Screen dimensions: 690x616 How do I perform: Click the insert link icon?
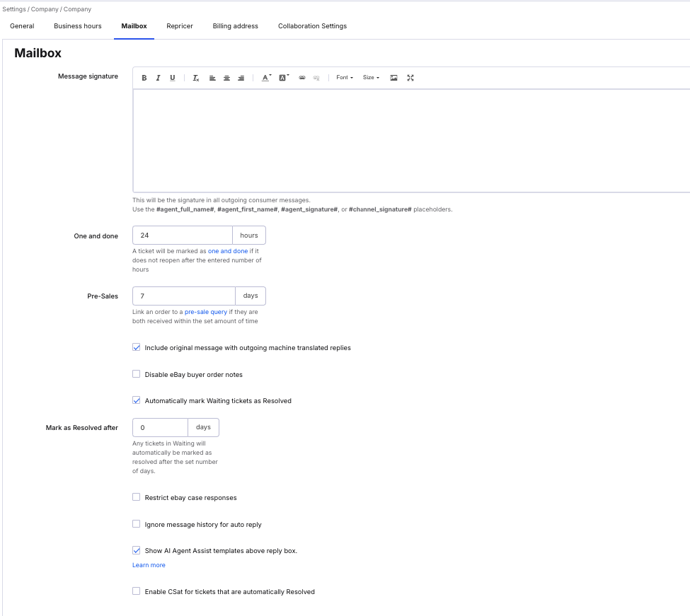(302, 78)
